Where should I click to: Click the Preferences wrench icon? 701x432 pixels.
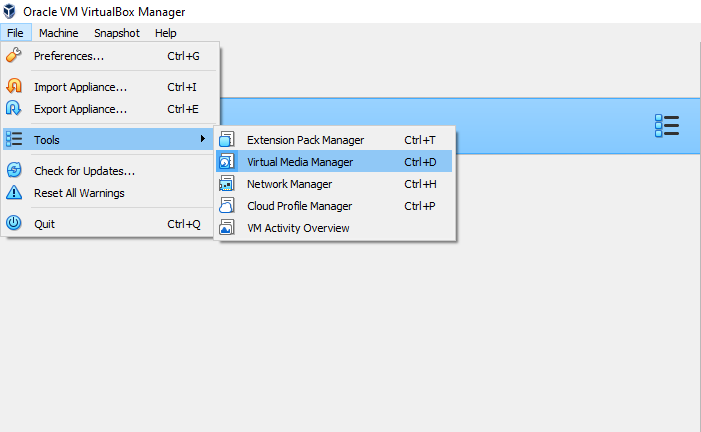coord(14,55)
